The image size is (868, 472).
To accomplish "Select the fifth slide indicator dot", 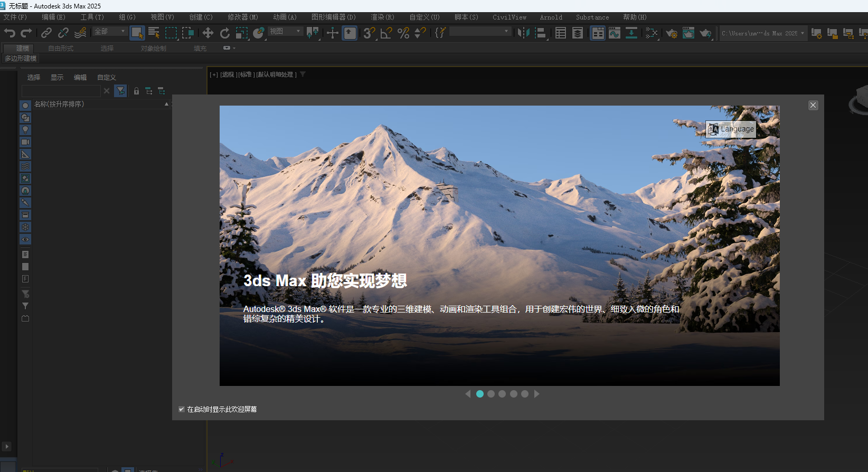I will click(525, 394).
